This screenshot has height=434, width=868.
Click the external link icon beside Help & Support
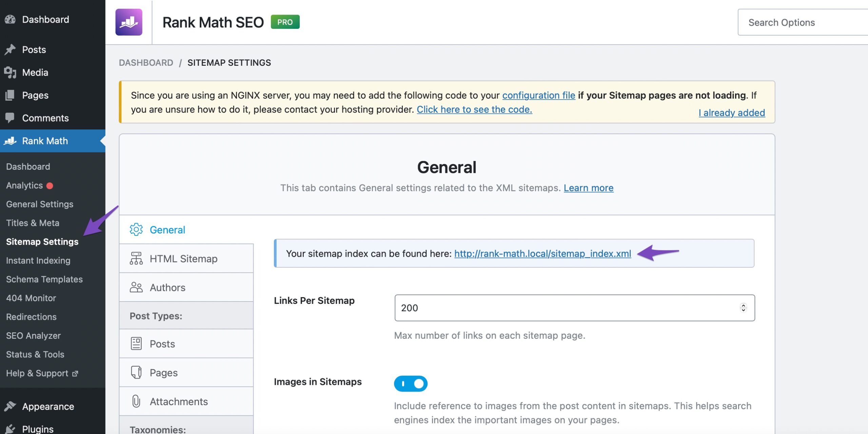click(x=75, y=373)
